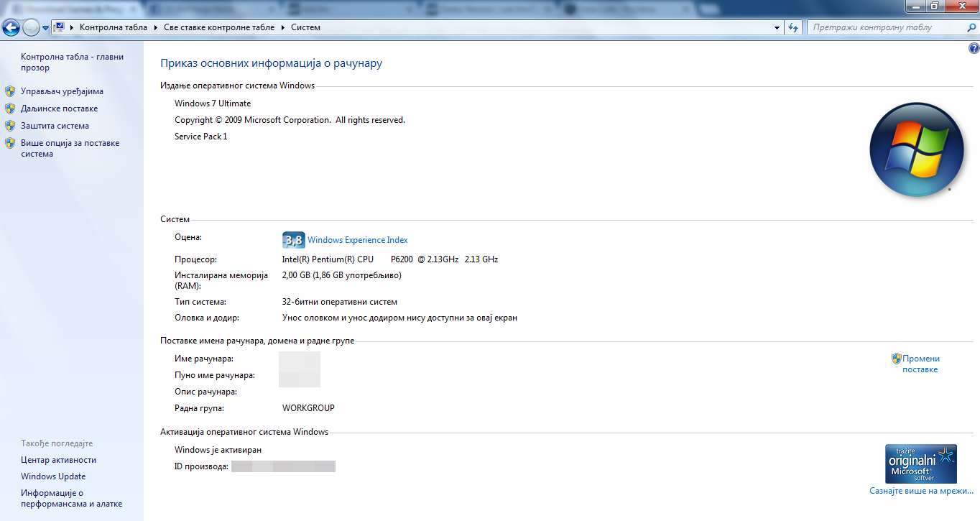The height and width of the screenshot is (521, 980).
Task: Click Промени поставке link
Action: (921, 364)
